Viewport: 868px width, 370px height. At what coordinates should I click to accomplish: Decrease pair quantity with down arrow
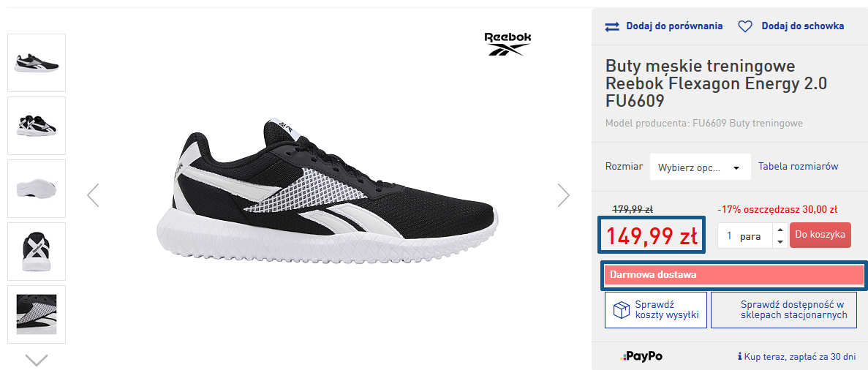coord(780,241)
